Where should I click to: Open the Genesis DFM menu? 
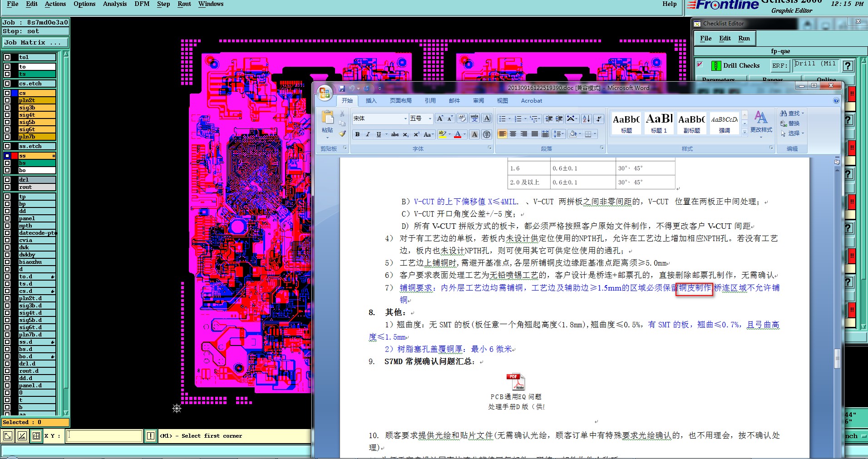(142, 4)
